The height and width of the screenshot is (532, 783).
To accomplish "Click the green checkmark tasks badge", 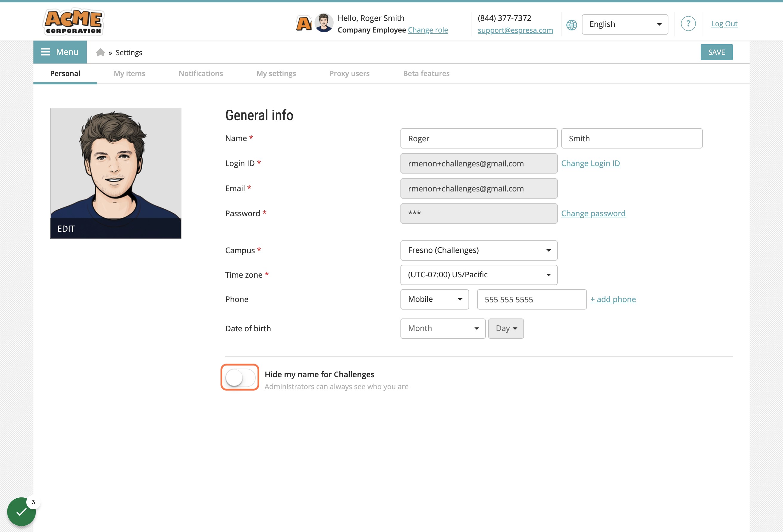I will [x=21, y=511].
